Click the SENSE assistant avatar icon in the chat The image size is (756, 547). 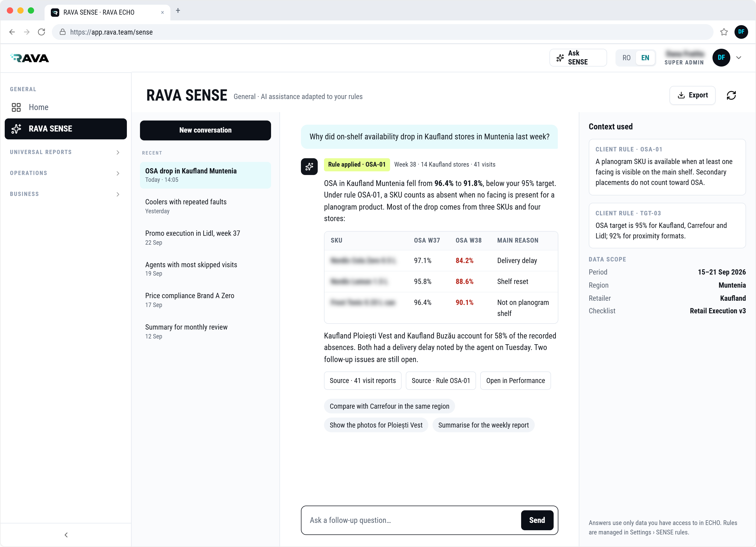click(x=309, y=167)
